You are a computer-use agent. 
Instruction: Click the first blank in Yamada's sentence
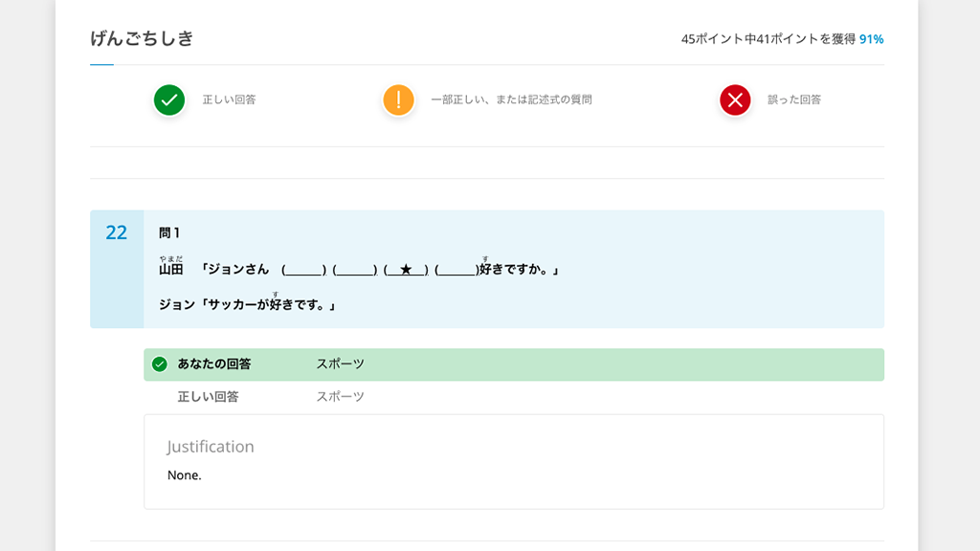click(304, 271)
